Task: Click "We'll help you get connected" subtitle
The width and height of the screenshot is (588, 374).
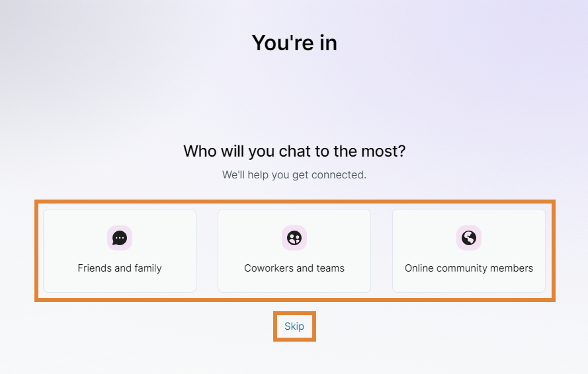Action: (294, 175)
